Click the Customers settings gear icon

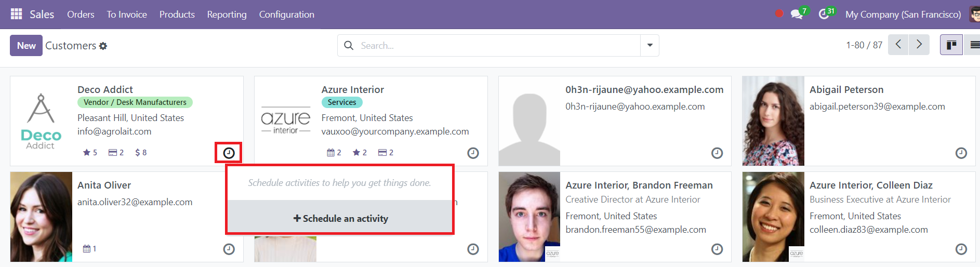pyautogui.click(x=103, y=46)
